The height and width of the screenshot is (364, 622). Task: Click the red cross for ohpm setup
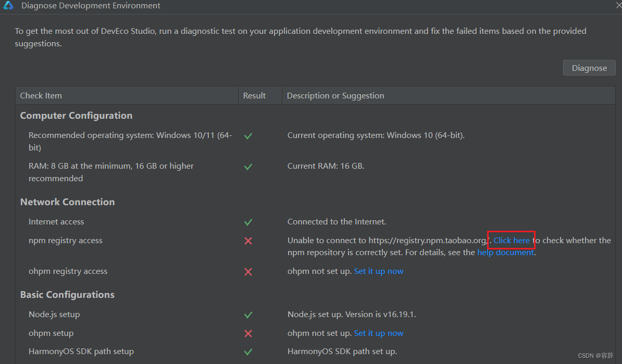(x=248, y=333)
